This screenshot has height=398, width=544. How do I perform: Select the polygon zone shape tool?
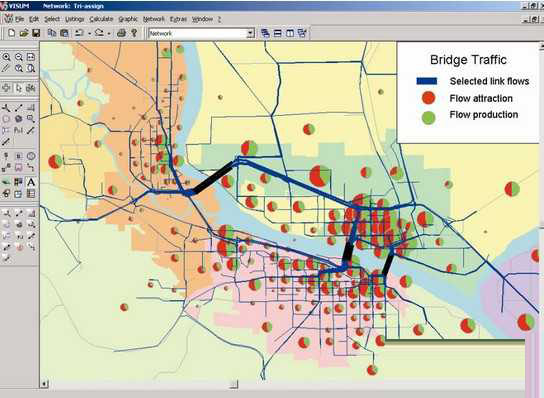[x=19, y=119]
